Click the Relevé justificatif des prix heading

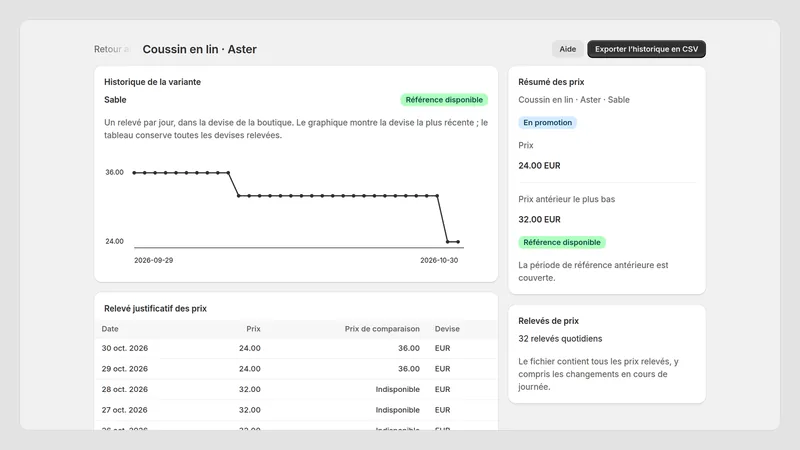point(155,308)
